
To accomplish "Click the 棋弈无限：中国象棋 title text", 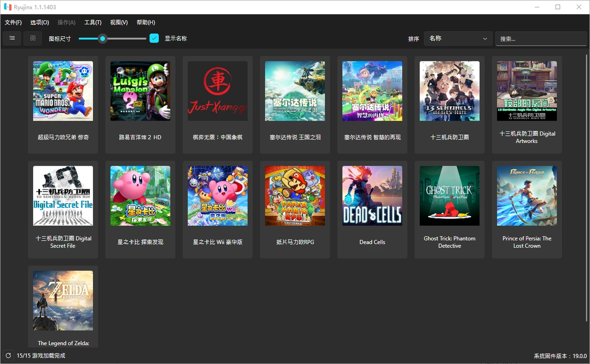I will [x=217, y=137].
